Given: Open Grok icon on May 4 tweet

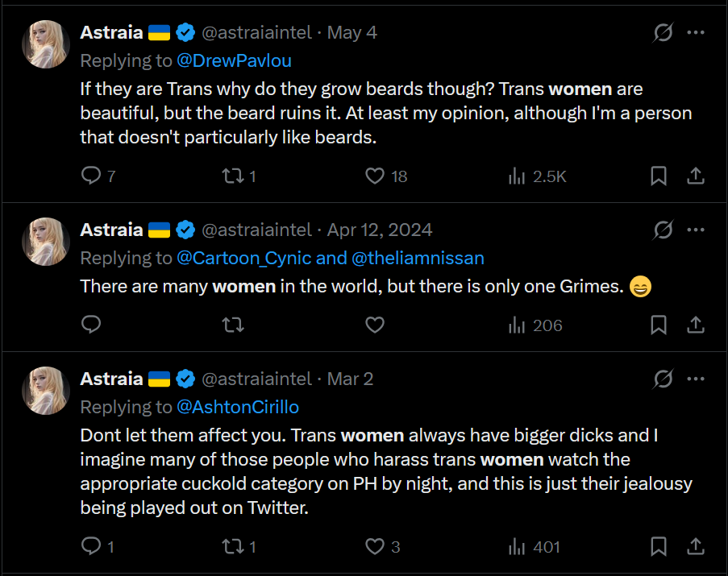Looking at the screenshot, I should pyautogui.click(x=663, y=33).
